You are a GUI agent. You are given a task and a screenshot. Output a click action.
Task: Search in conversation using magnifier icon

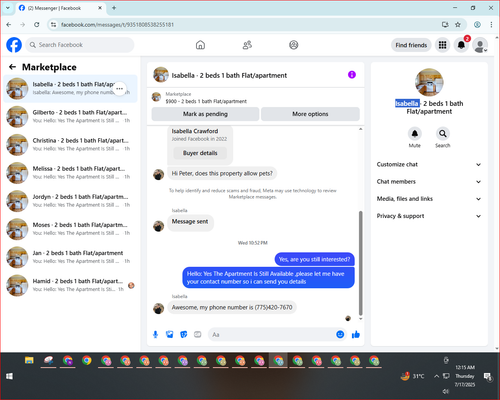point(443,134)
